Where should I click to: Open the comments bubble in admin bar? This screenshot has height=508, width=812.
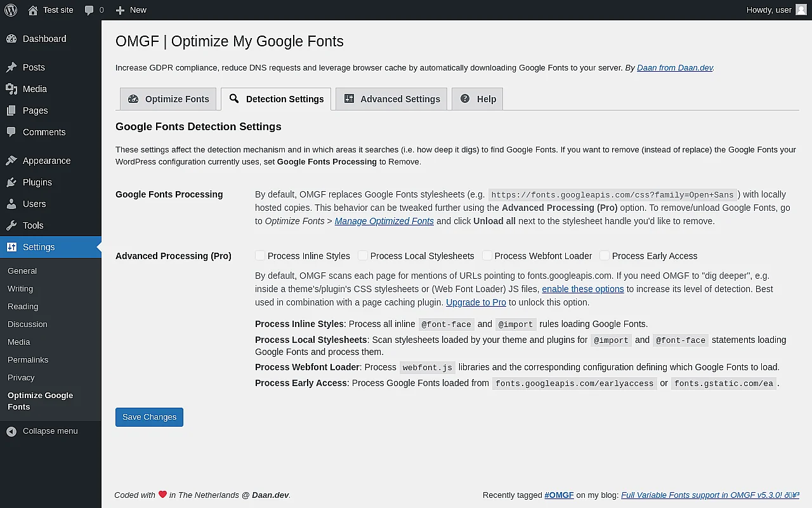89,10
